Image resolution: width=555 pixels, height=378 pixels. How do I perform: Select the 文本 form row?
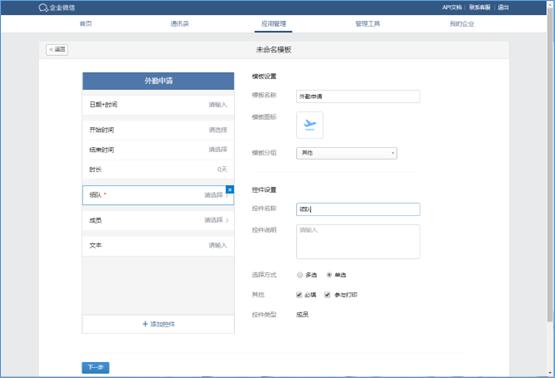tap(158, 245)
